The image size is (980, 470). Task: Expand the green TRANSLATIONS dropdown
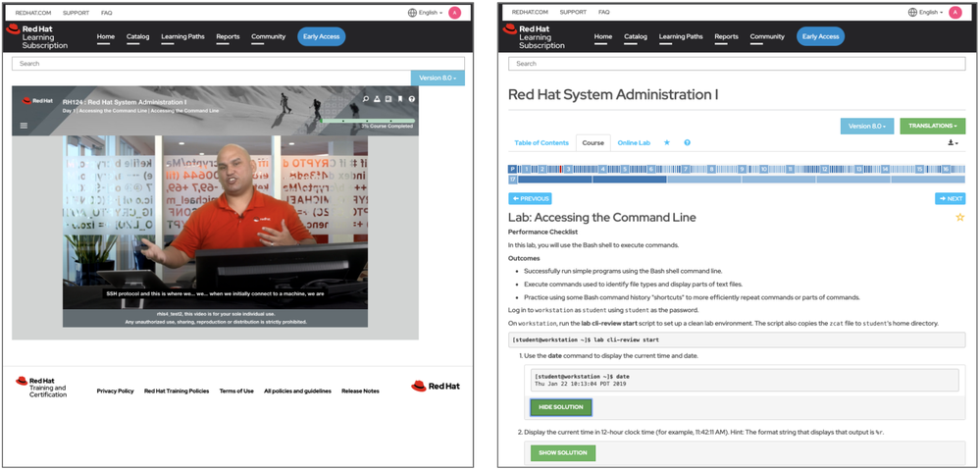click(931, 126)
